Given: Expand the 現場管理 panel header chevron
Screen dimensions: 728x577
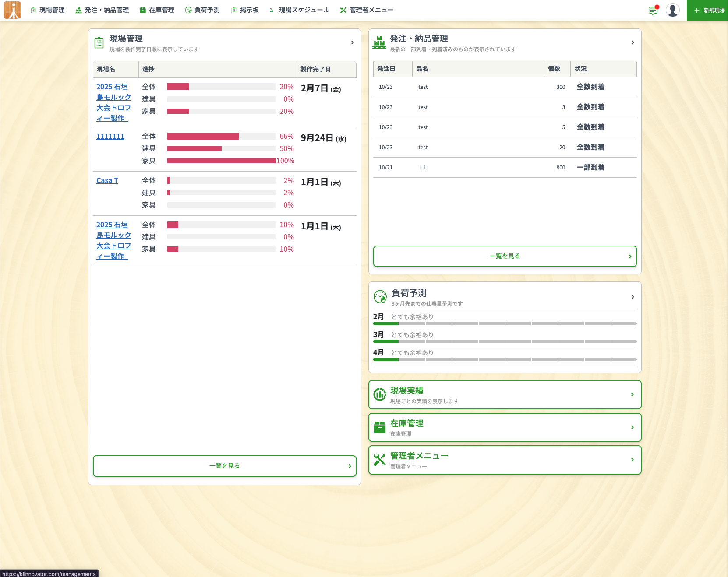Looking at the screenshot, I should tap(352, 42).
